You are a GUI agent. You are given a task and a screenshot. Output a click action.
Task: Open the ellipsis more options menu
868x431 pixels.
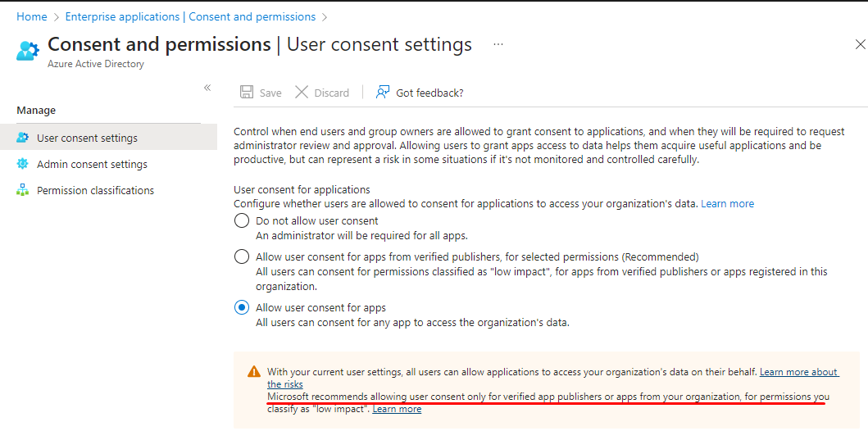click(498, 44)
